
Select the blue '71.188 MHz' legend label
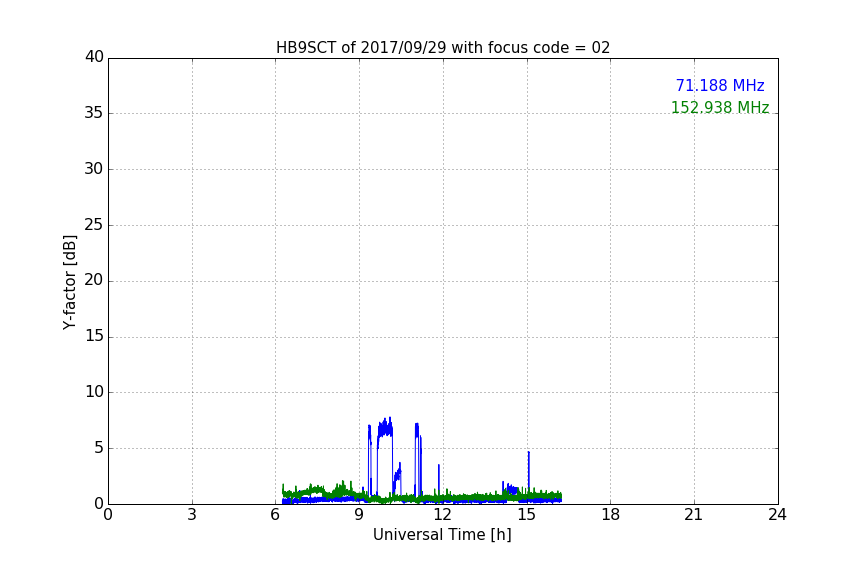(x=720, y=85)
